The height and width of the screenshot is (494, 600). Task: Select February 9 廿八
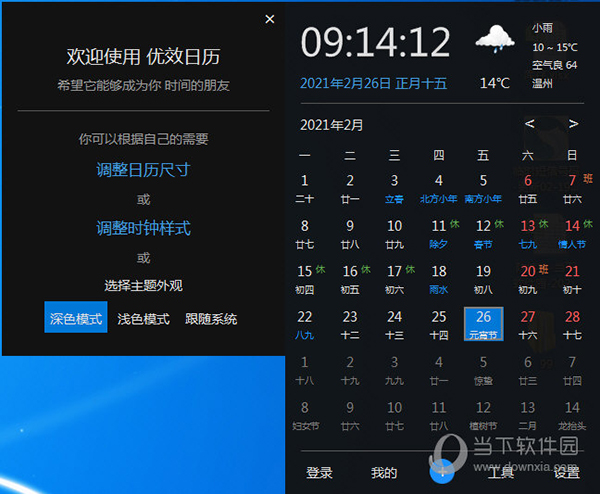pyautogui.click(x=350, y=234)
